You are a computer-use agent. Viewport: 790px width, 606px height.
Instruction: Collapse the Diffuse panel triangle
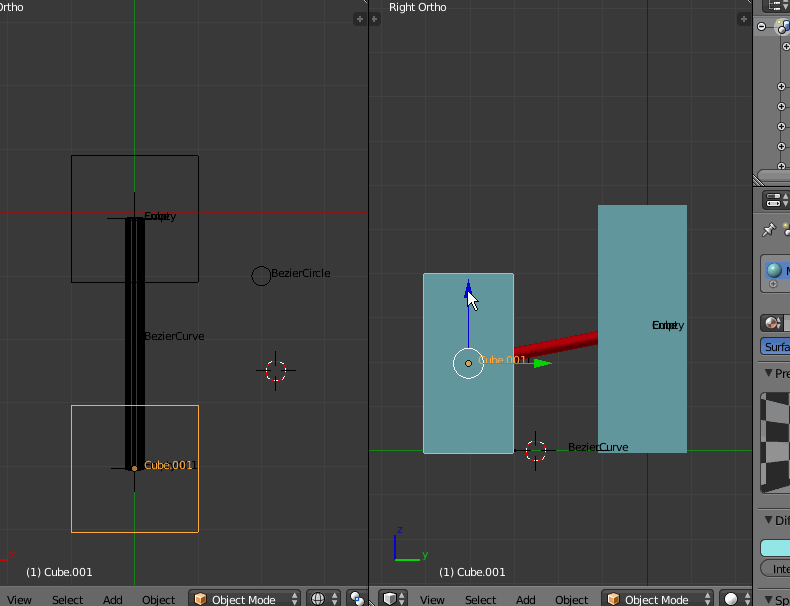pos(768,520)
